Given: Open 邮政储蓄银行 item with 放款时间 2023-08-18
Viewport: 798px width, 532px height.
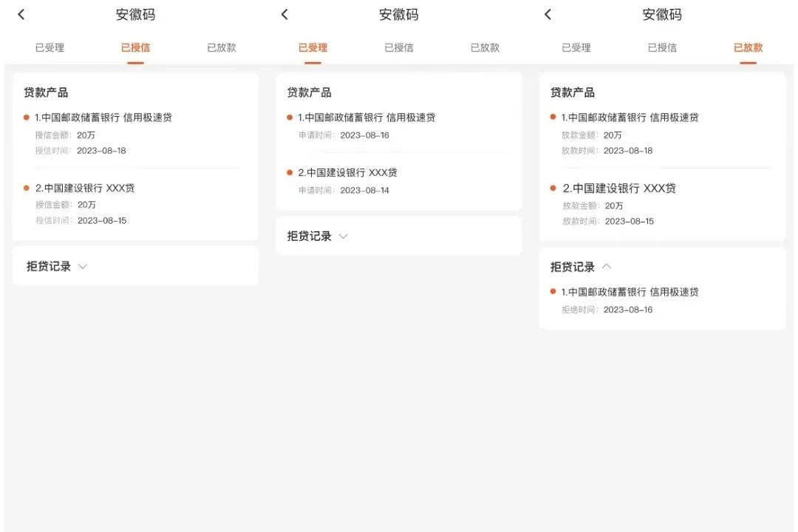Looking at the screenshot, I should point(630,117).
